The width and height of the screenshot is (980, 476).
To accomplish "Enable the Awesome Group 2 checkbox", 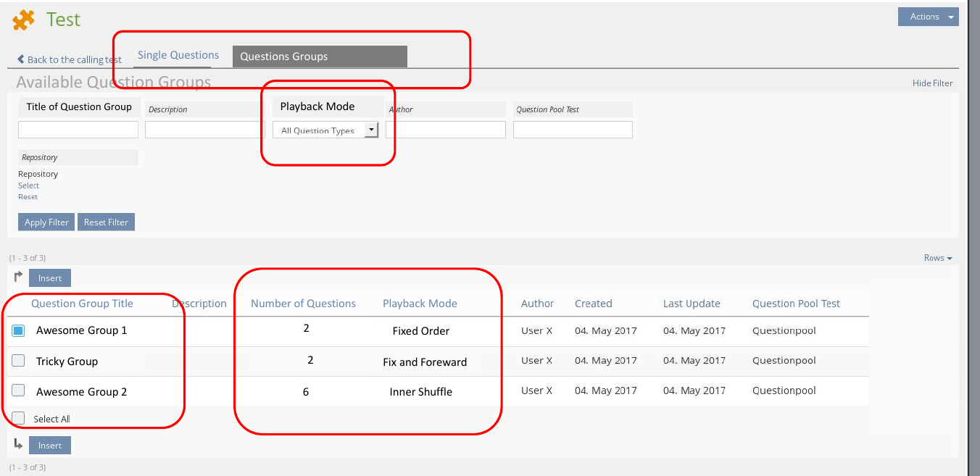I will [19, 391].
